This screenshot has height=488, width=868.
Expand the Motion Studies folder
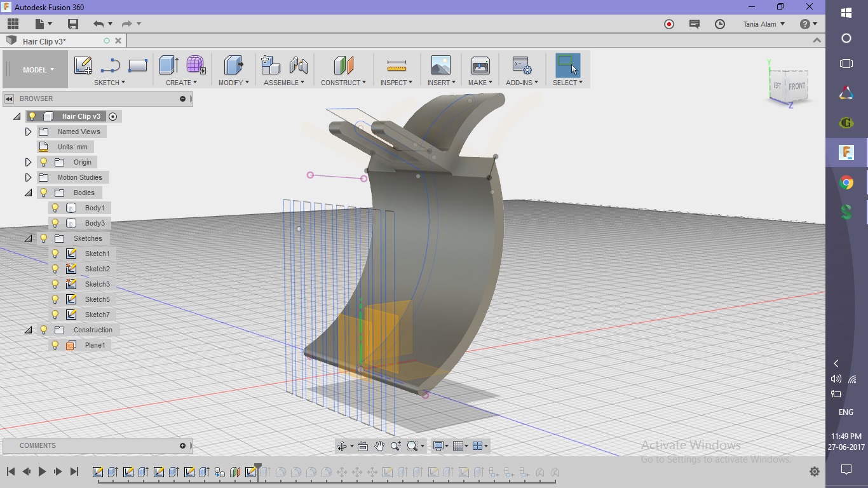28,177
